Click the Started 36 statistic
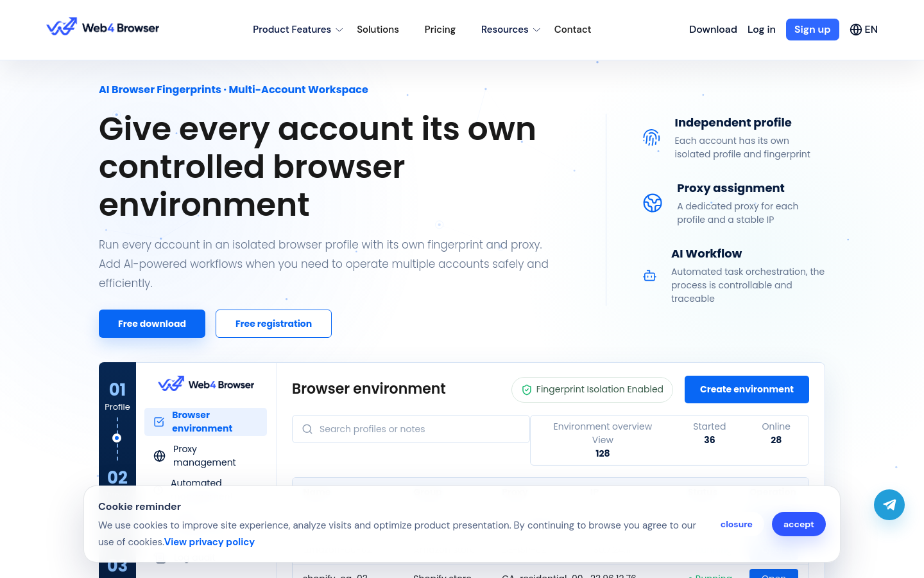924x578 pixels. tap(710, 433)
